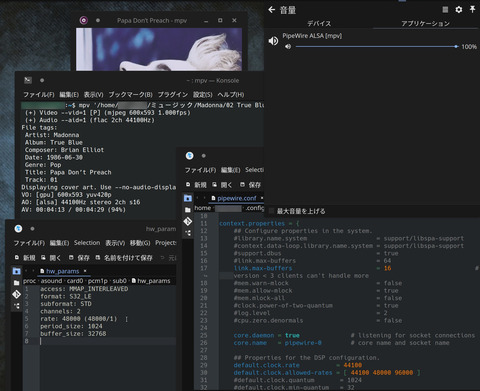Click 新規 in the pipewire.conf window toolbar
Screen dimensions: 480x391
coord(196,185)
